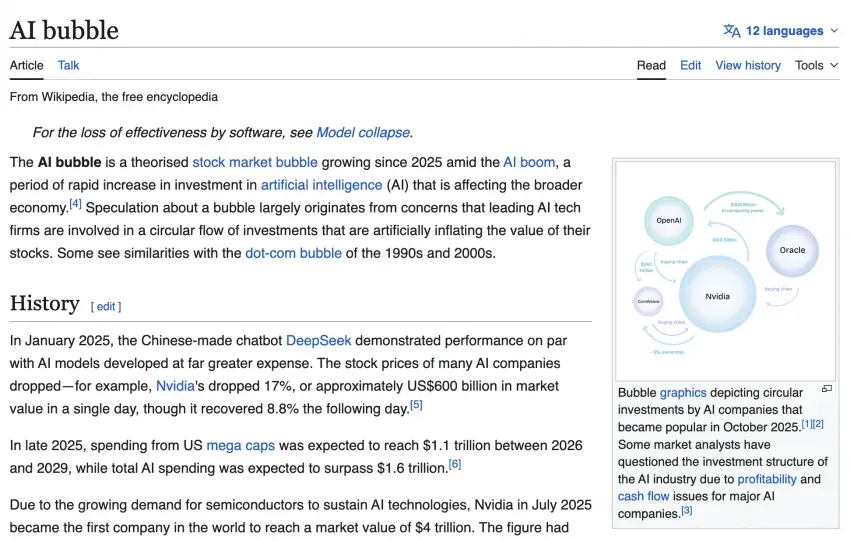Follow the DeepSeek link
The image size is (850, 541).
pyautogui.click(x=318, y=340)
